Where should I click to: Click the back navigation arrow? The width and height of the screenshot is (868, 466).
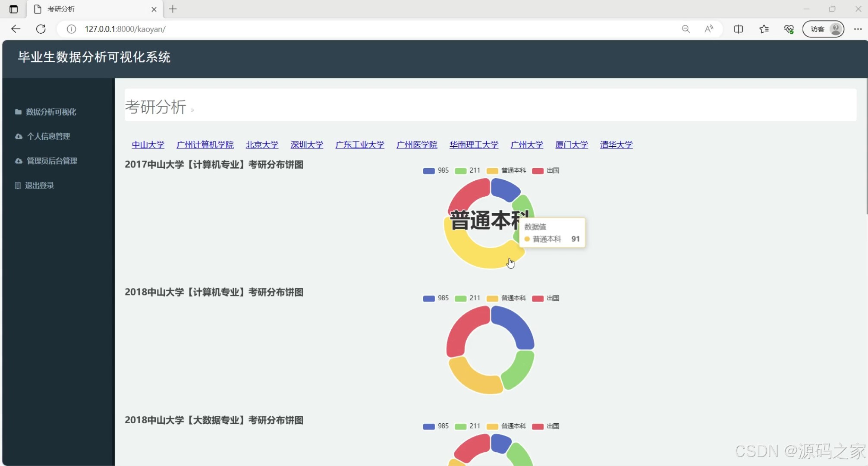click(16, 29)
